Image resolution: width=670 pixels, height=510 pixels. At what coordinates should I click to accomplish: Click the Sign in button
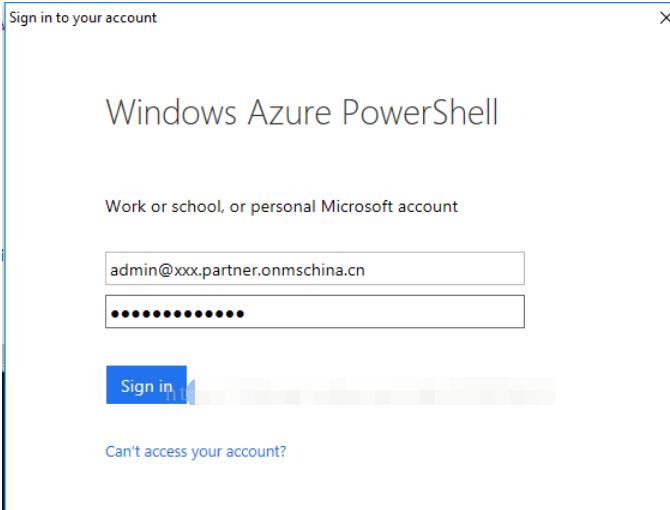click(146, 385)
